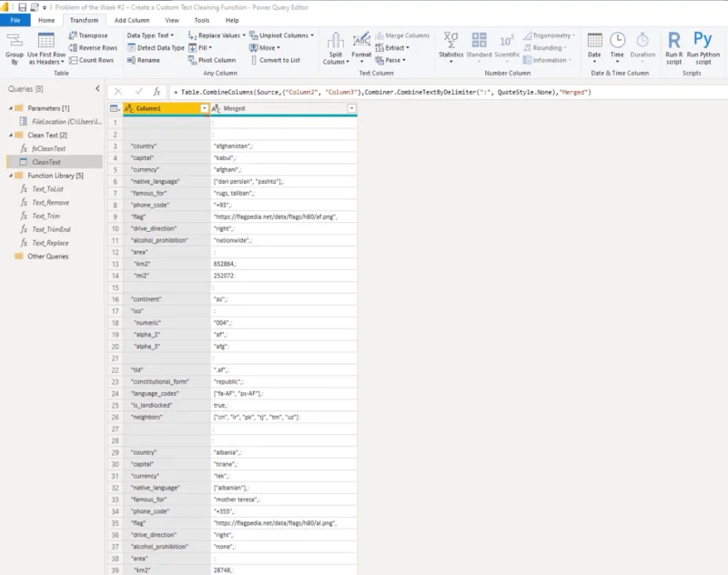Open the Statistics tool
The image size is (728, 575).
(450, 47)
